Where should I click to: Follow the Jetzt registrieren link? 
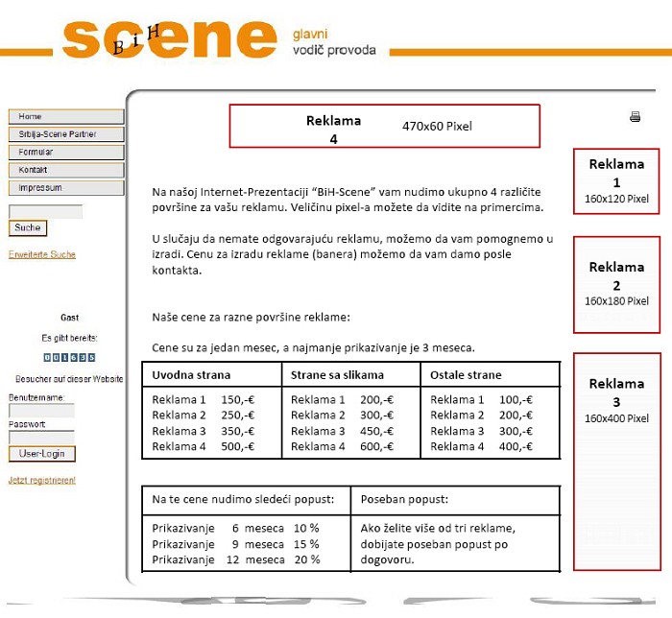click(42, 480)
